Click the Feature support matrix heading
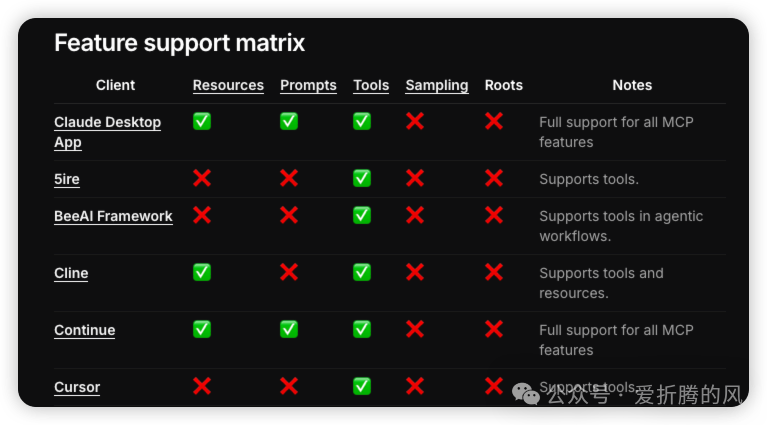Viewport: 767px width, 425px height. click(x=179, y=43)
